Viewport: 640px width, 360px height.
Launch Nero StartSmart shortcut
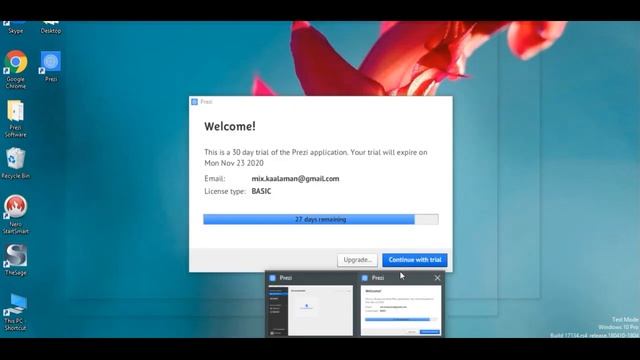point(16,214)
